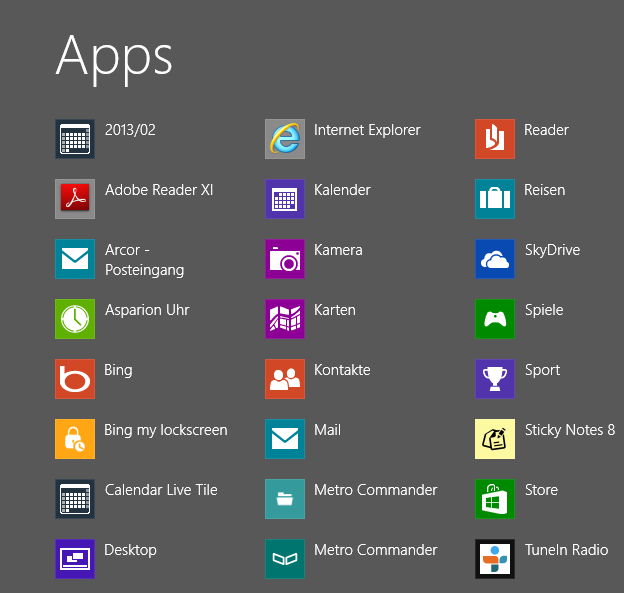
Task: Click the "Sticky Notes 8" label
Action: pos(570,431)
